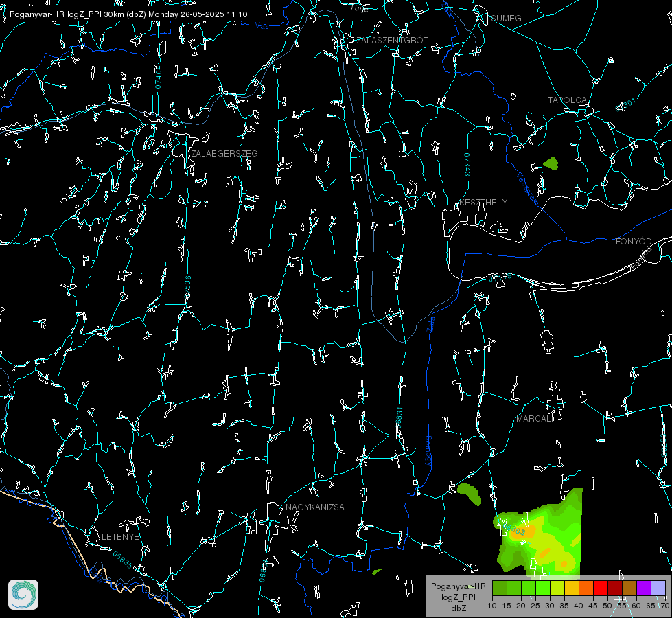
Task: Click the legend text Poganyvar-HR
Action: (458, 586)
